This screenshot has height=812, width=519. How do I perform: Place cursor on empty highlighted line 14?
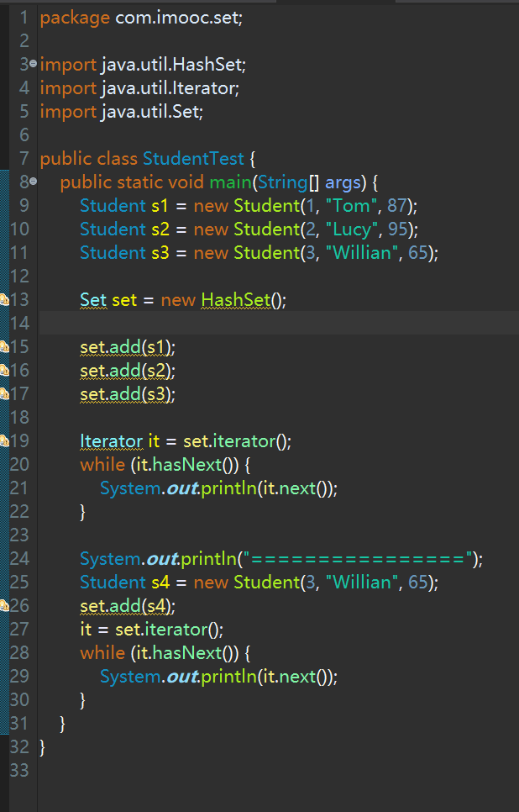(x=278, y=323)
